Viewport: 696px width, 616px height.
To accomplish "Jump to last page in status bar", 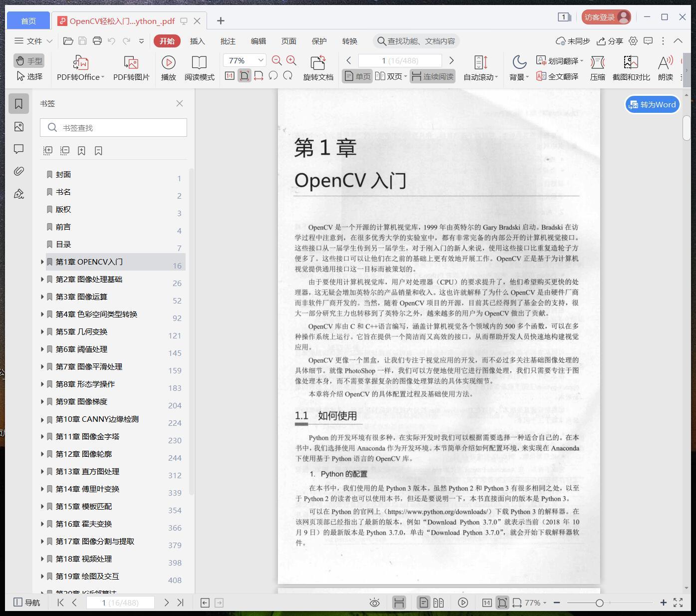I will click(181, 603).
